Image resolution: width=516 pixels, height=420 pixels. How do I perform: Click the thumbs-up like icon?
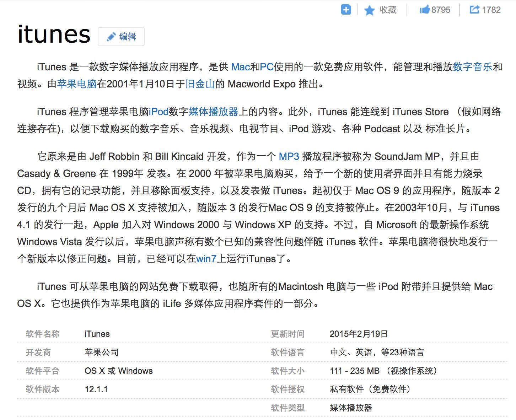pyautogui.click(x=425, y=10)
